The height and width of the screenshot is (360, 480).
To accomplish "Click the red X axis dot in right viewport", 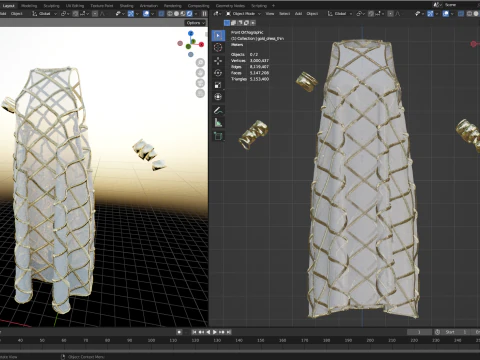I will point(473,44).
